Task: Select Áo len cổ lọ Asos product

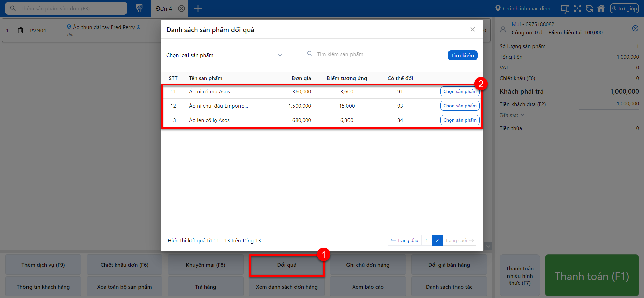Action: [460, 120]
